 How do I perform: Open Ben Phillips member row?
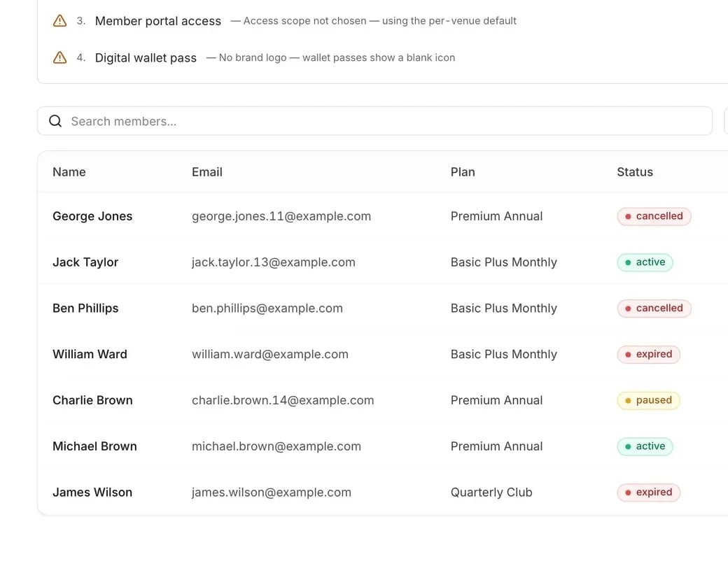[383, 308]
